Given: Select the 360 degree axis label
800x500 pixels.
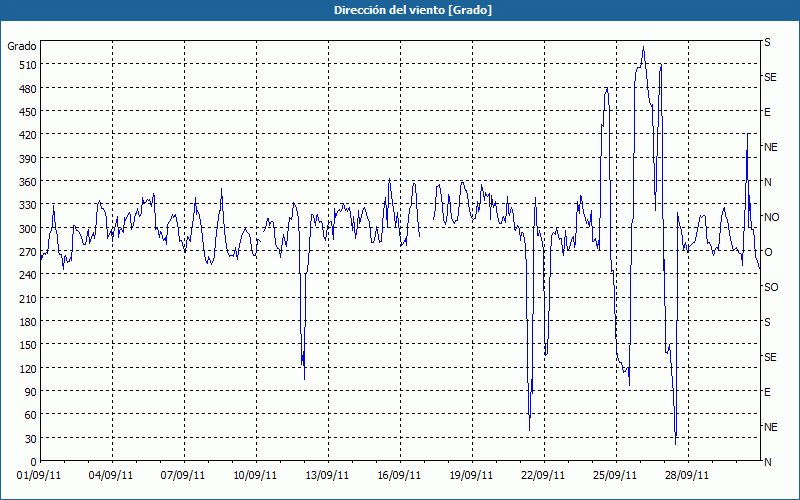Looking at the screenshot, I should pos(27,182).
